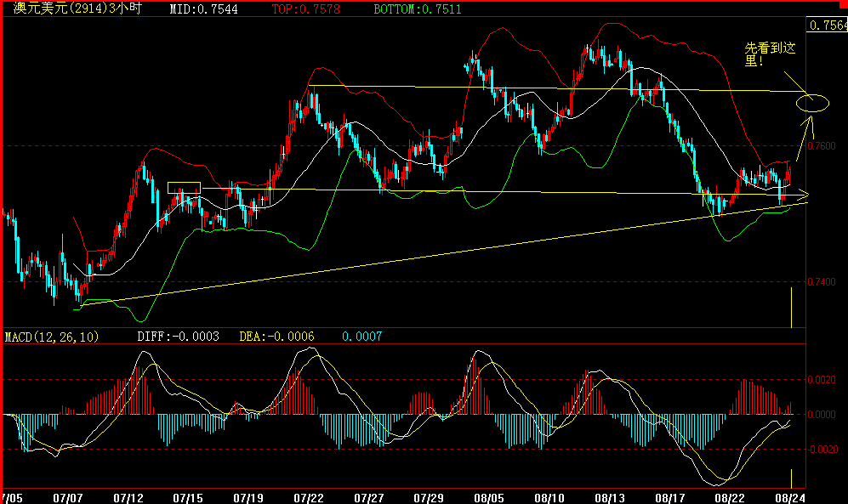
Task: Click the 07/29 date marker
Action: click(429, 497)
